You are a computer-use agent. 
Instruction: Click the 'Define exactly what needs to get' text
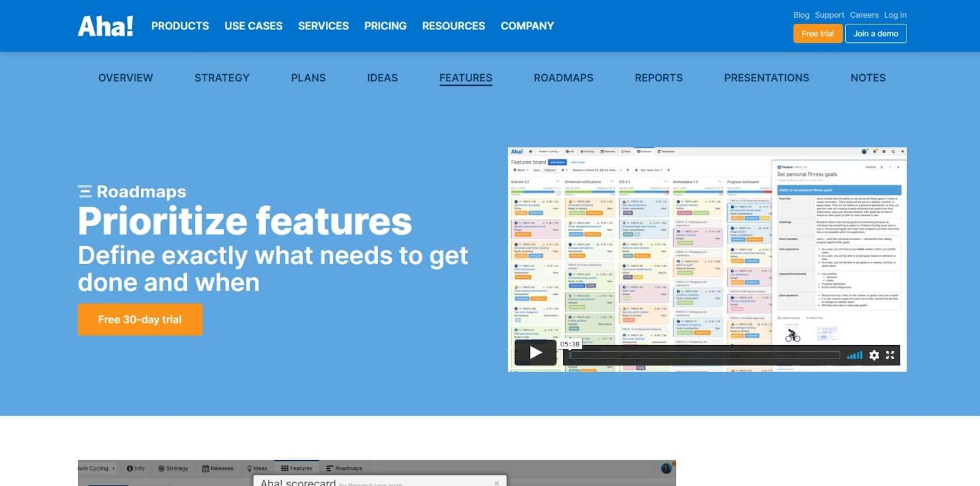coord(273,256)
